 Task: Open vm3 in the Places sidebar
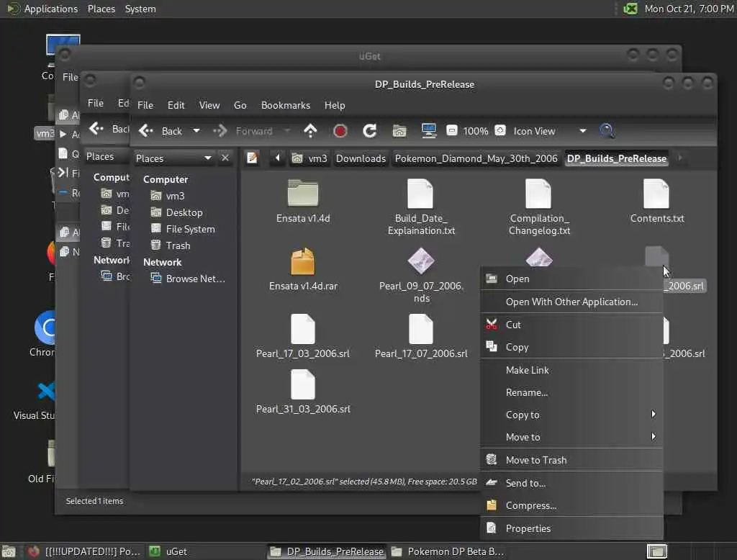coord(167,196)
